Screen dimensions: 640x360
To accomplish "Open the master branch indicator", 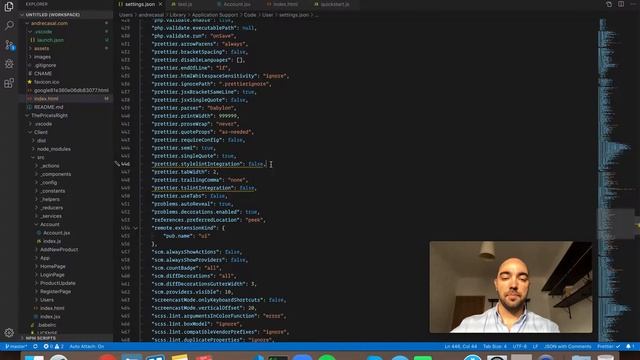I will (16, 347).
